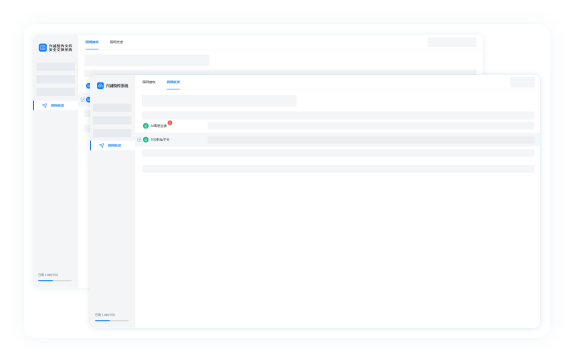Viewport: 574px width, 362px height.
Task: Open the list row name with the red badge
Action: pos(159,126)
